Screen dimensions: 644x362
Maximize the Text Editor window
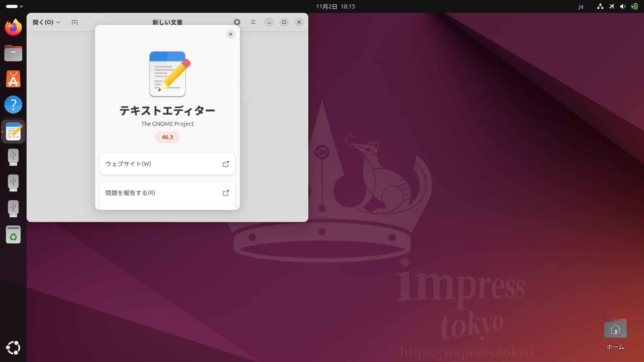click(x=284, y=22)
